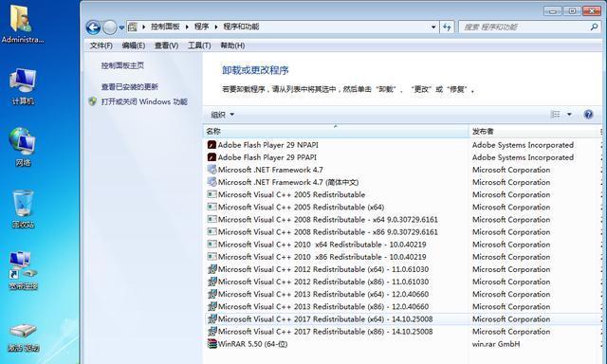Viewport: 607px width, 364px height.
Task: Open the 帮助(H) menu
Action: point(232,45)
